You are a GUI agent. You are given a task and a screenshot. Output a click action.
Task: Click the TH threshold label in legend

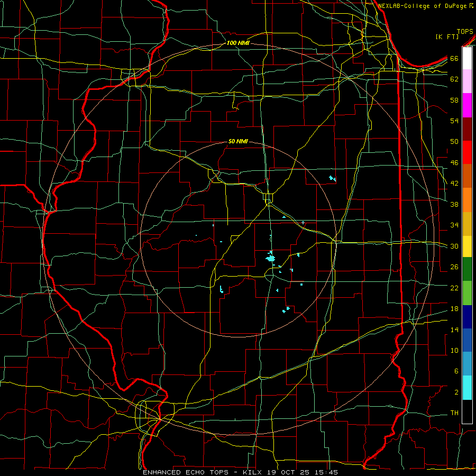coord(454,413)
